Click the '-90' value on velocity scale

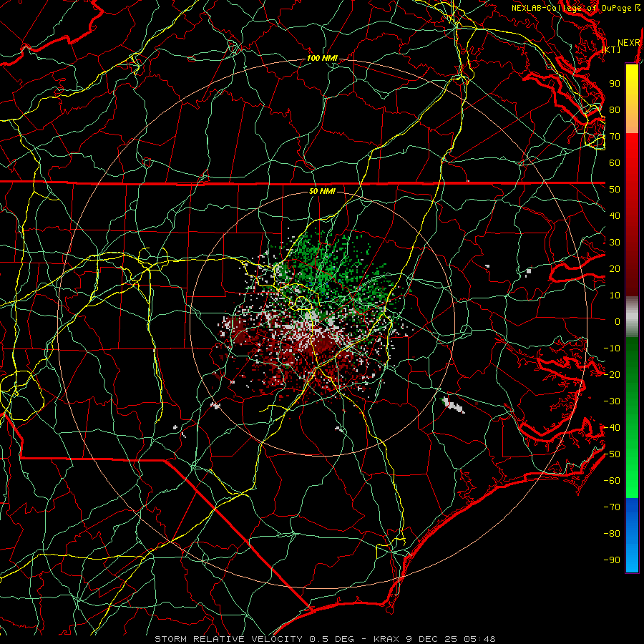pyautogui.click(x=612, y=560)
